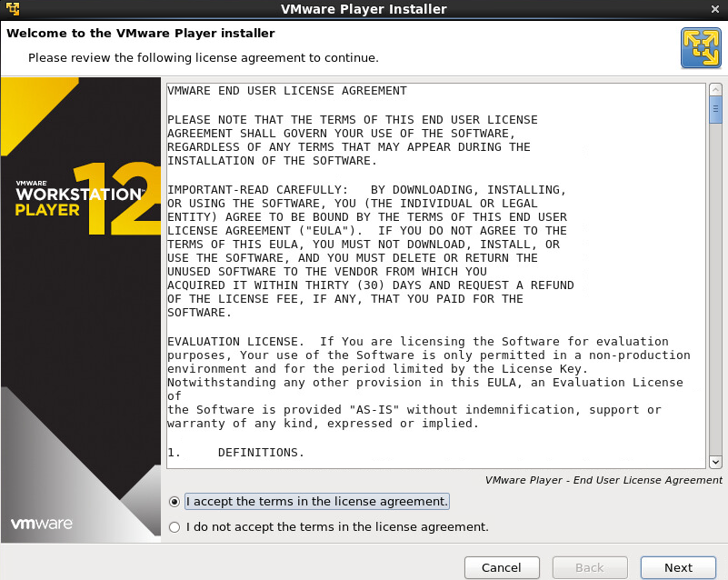
Task: Click the VMware Player logo in header
Action: pos(701,48)
